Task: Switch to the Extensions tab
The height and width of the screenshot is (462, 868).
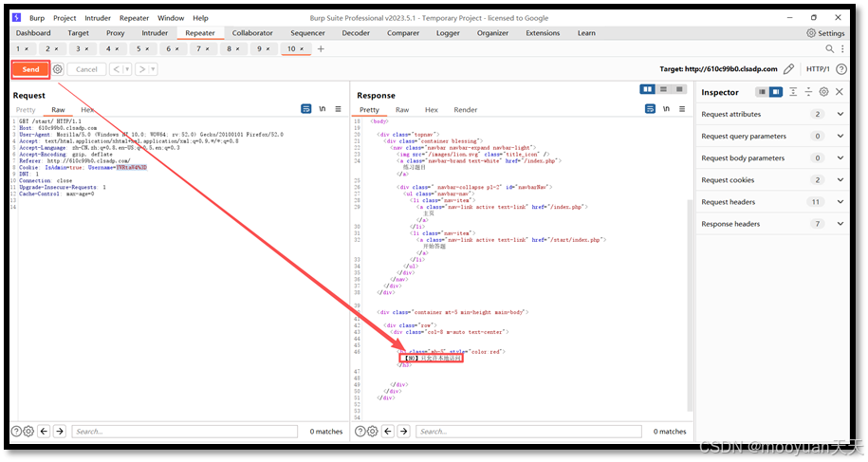Action: pyautogui.click(x=543, y=33)
